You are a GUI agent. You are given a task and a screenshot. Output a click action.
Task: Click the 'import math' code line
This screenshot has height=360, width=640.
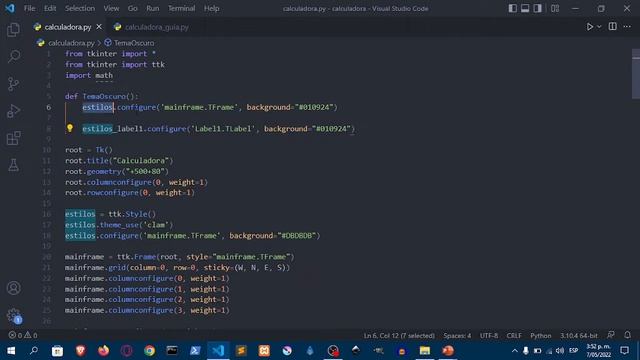tap(89, 75)
